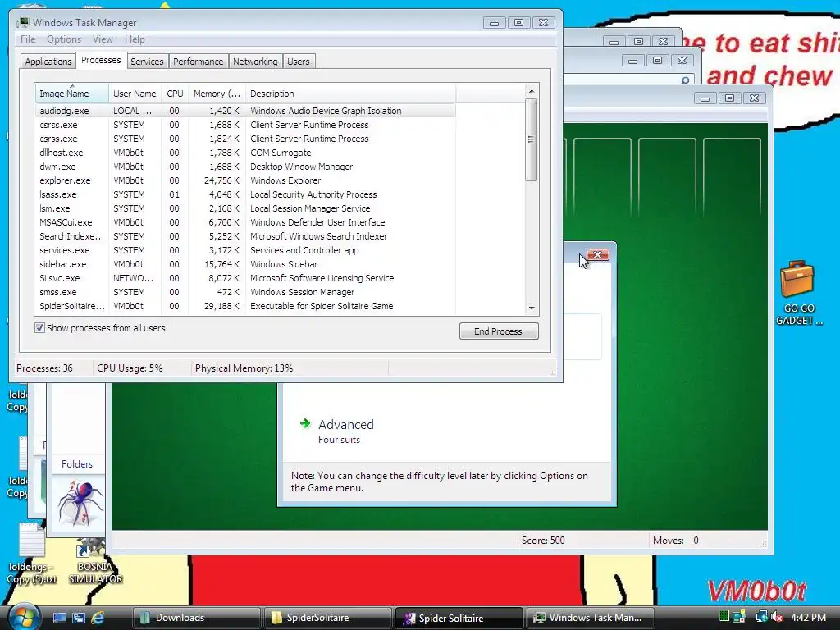Switch to the Applications tab
The width and height of the screenshot is (840, 630).
click(48, 62)
